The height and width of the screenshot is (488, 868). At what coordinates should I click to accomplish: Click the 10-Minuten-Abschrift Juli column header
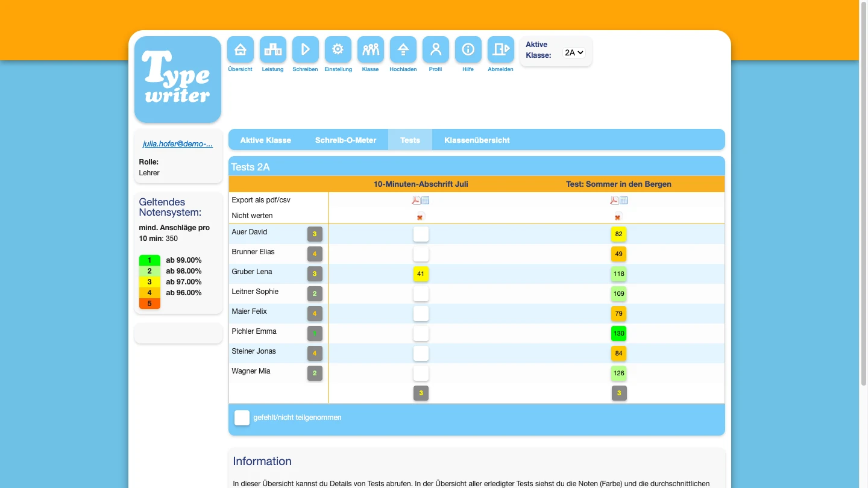coord(421,184)
